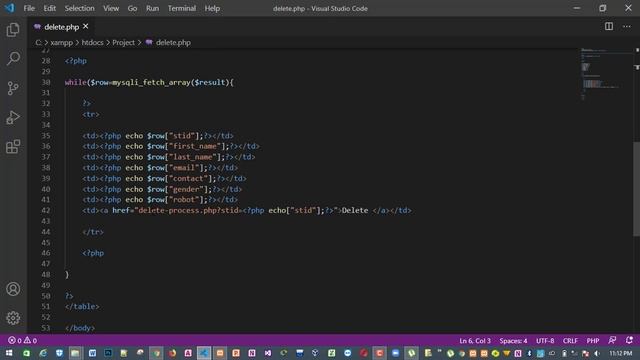Open the Run menu
The height and width of the screenshot is (360, 640).
(152, 8)
